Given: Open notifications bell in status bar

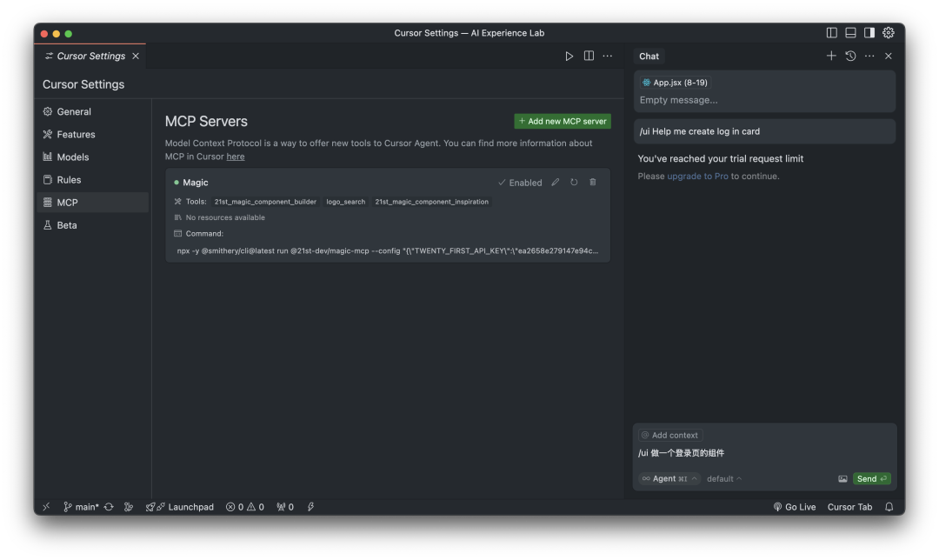Looking at the screenshot, I should click(x=889, y=507).
